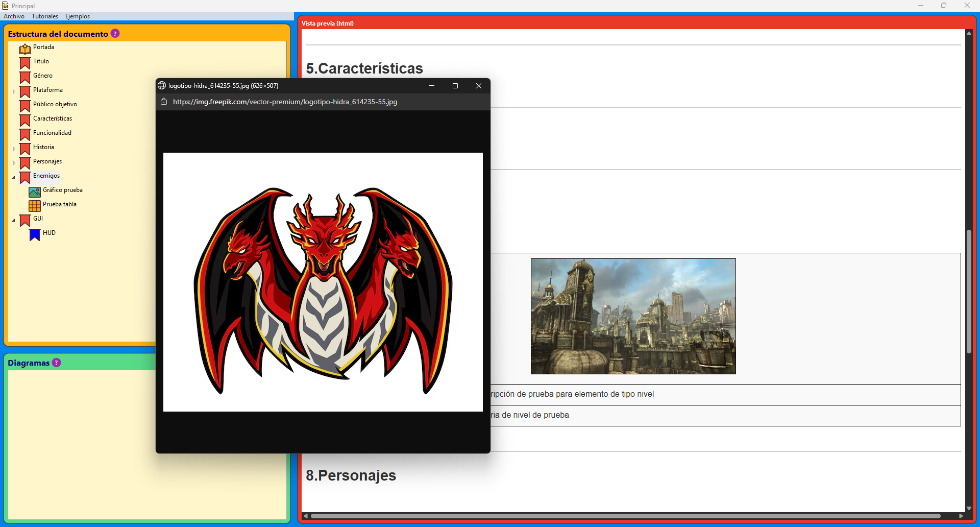
Task: Click the Género bookmark icon
Action: pos(24,77)
